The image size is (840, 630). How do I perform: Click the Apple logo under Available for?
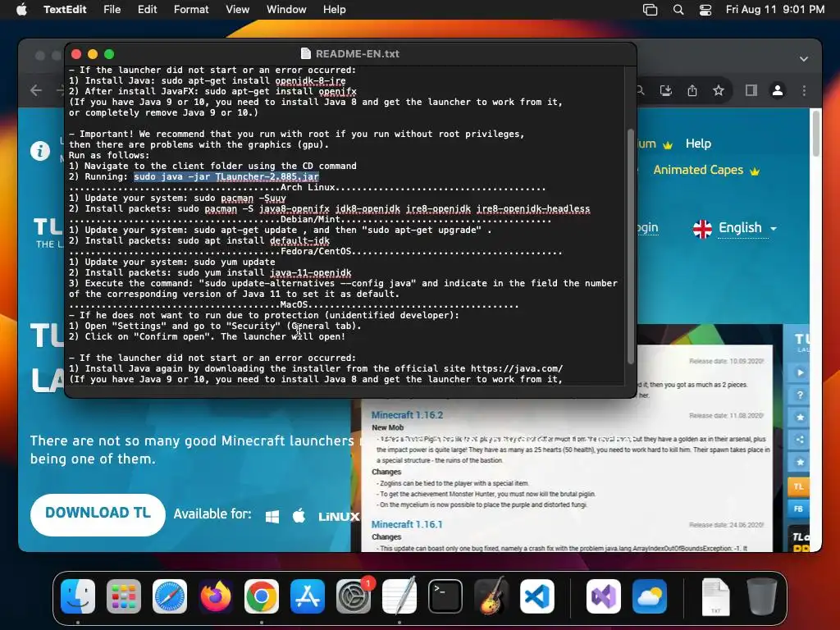pos(299,515)
